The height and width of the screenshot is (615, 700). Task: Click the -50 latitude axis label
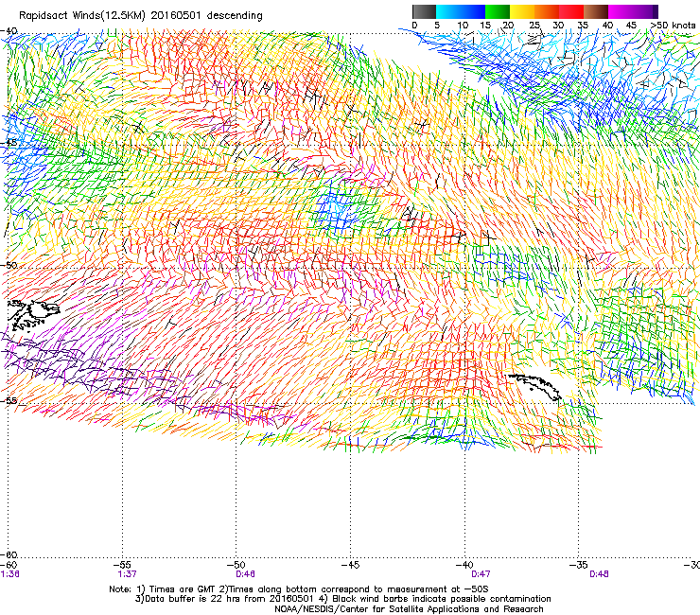[9, 265]
